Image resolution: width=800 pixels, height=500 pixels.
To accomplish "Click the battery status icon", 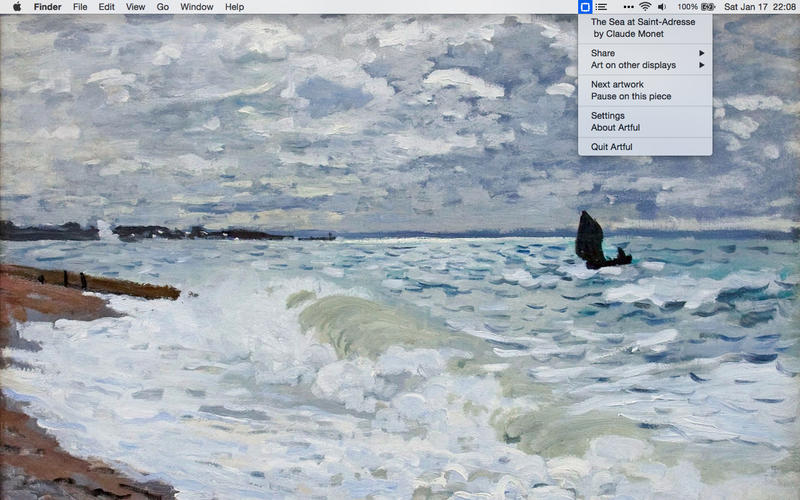I will (x=708, y=7).
